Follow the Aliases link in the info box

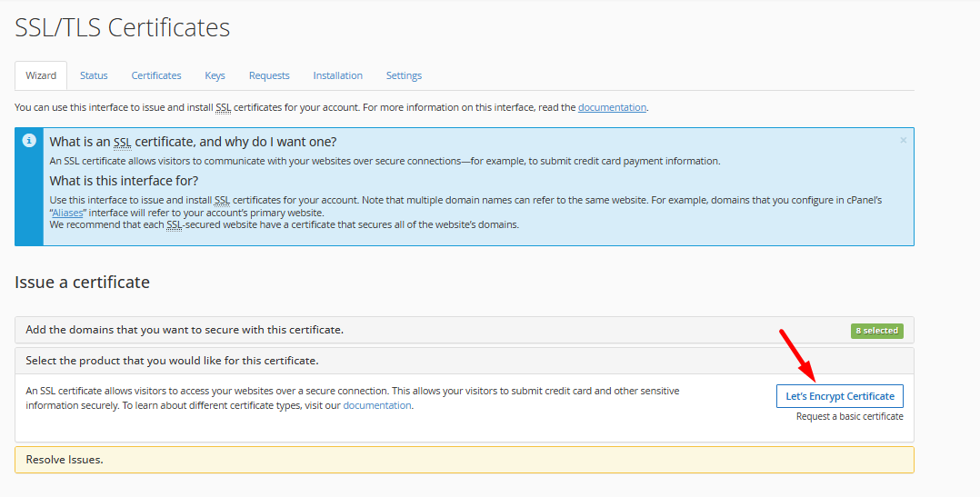[x=68, y=213]
